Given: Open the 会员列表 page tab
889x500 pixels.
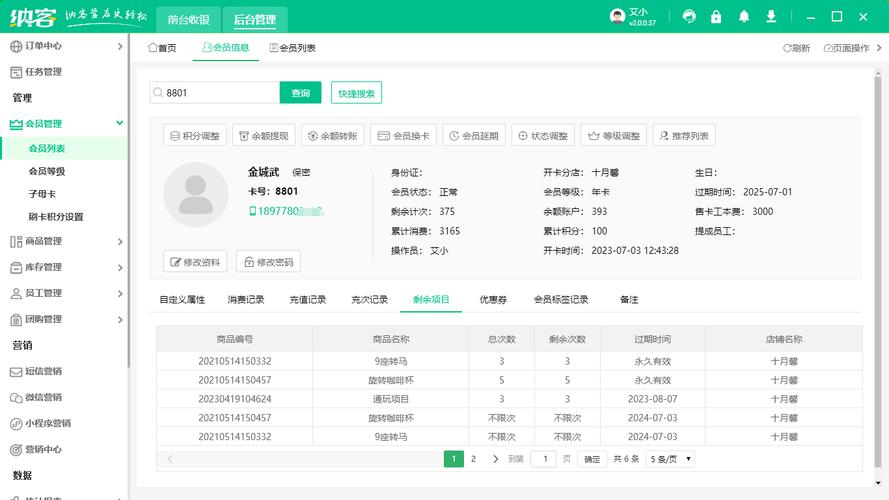Looking at the screenshot, I should pyautogui.click(x=293, y=48).
